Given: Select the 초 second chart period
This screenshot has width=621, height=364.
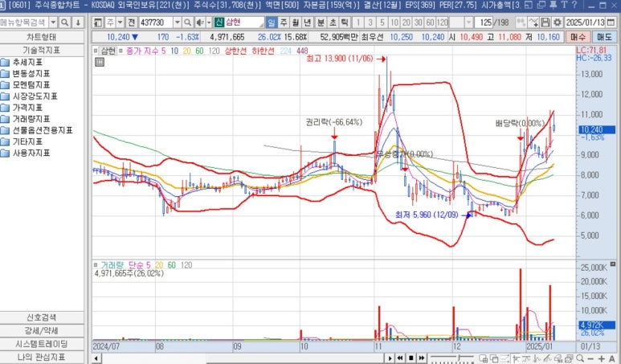Looking at the screenshot, I should pyautogui.click(x=333, y=22).
